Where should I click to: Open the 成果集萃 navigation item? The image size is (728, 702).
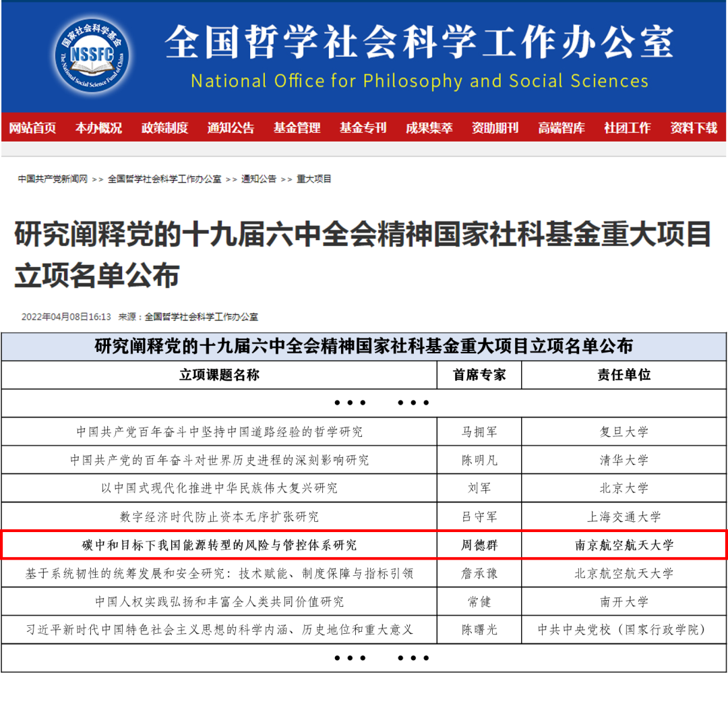(x=429, y=127)
